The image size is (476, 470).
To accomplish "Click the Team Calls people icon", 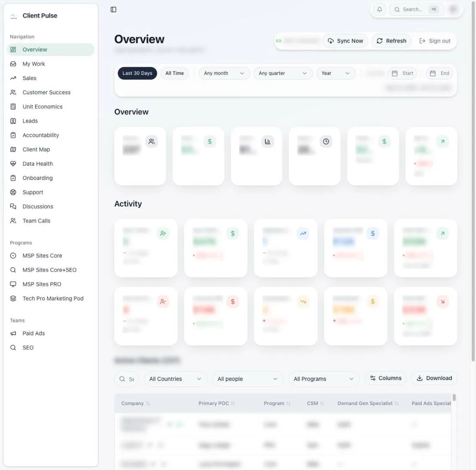I will (13, 220).
